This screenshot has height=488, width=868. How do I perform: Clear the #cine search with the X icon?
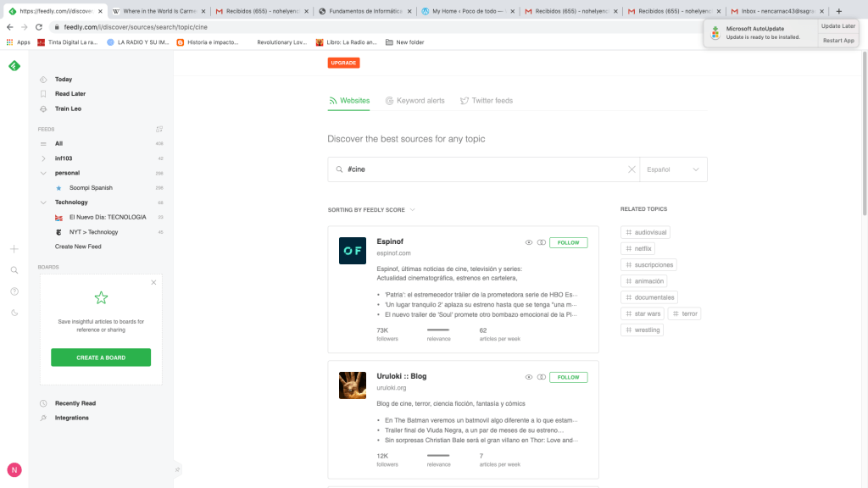pos(631,169)
